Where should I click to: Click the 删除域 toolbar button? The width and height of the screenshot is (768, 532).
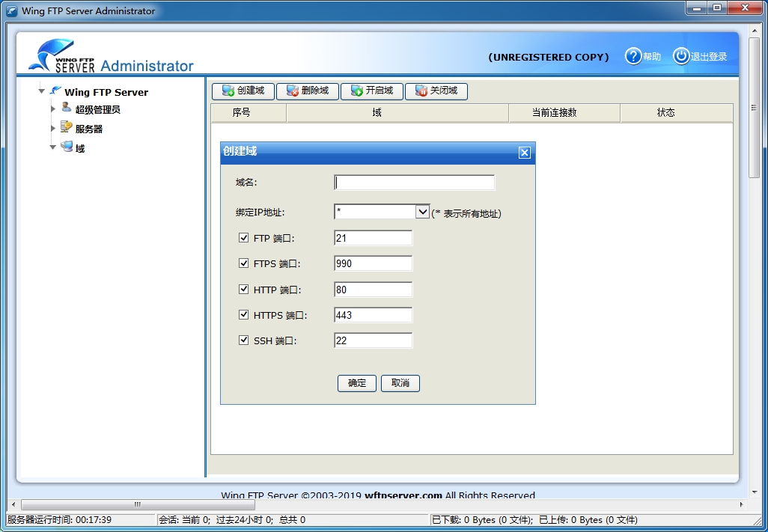point(308,91)
